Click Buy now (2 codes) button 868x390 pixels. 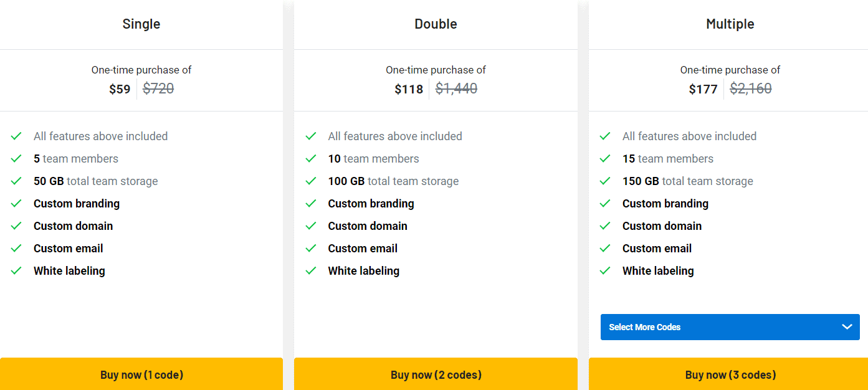click(436, 374)
